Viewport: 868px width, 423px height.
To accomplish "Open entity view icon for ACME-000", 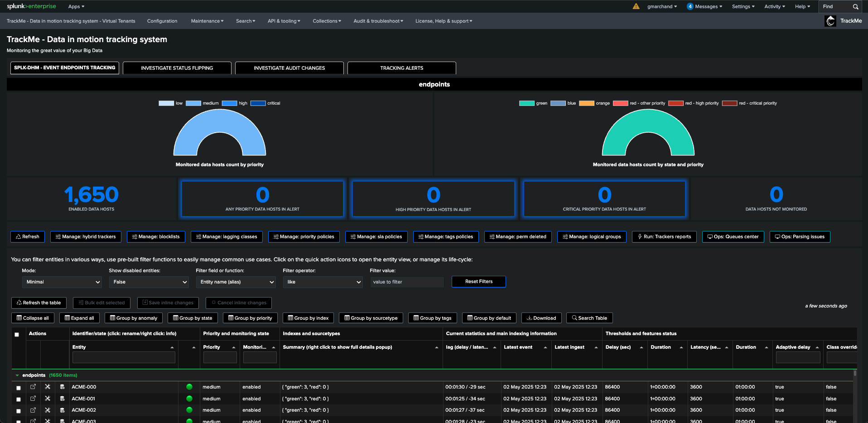I will click(33, 387).
